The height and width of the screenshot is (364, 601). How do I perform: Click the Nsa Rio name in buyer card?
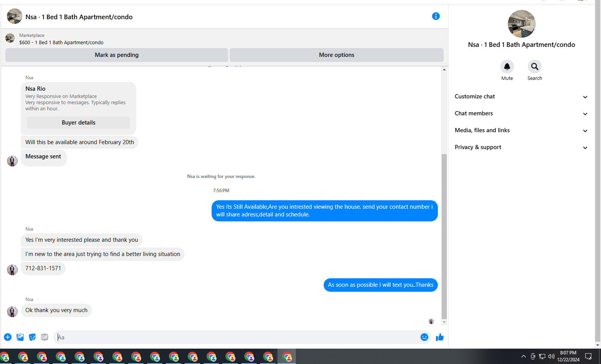(35, 89)
